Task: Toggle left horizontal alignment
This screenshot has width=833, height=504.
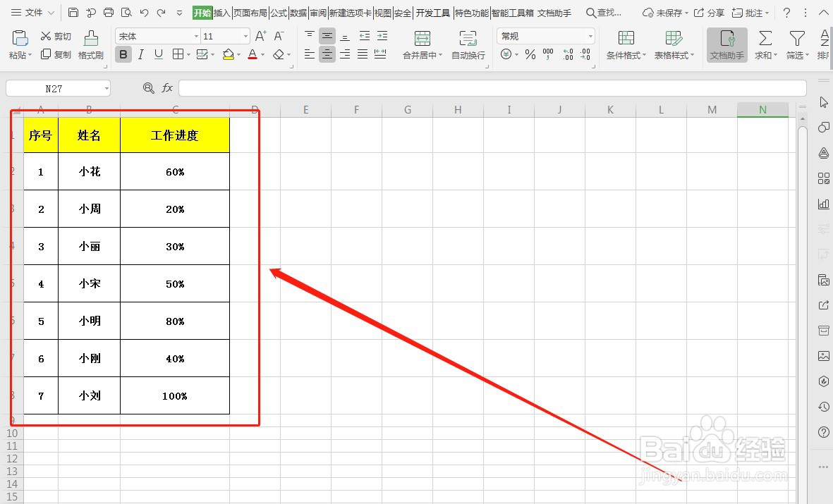Action: [x=309, y=54]
